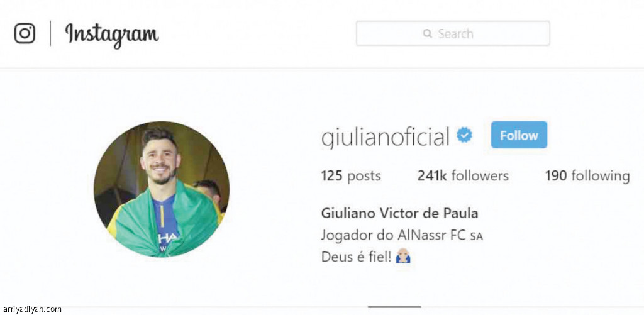Click the SA flag letters after AlNassr FC

click(x=477, y=237)
